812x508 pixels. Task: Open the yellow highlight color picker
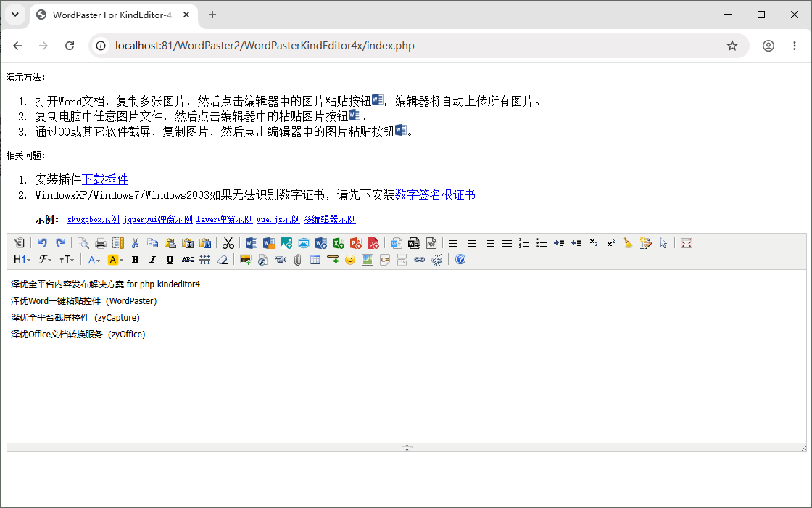115,260
